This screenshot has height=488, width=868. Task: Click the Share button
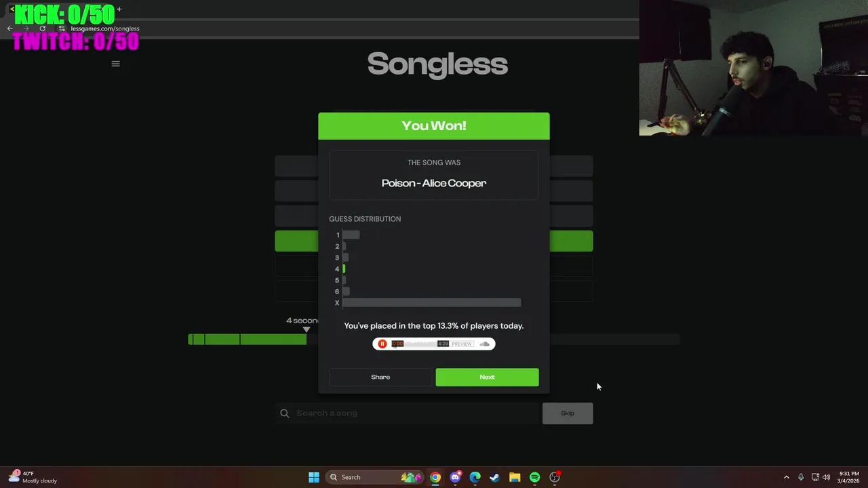pos(380,377)
